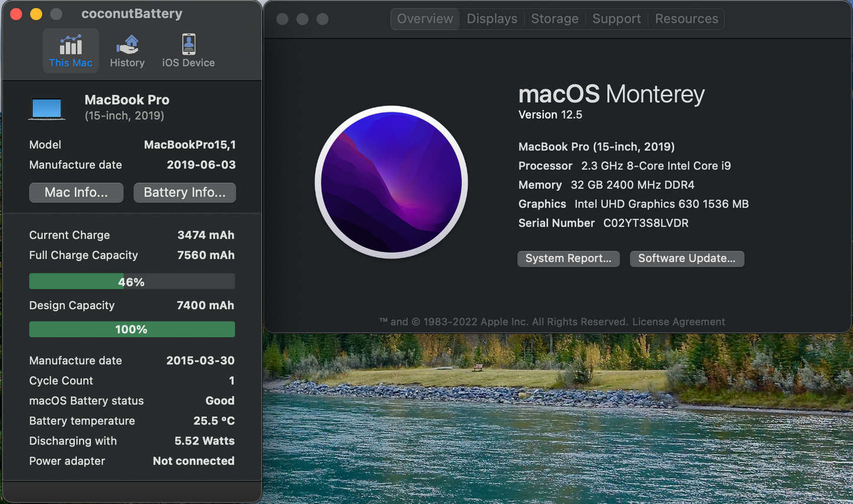Viewport: 853px width, 504px height.
Task: Open Battery Info details
Action: [184, 192]
